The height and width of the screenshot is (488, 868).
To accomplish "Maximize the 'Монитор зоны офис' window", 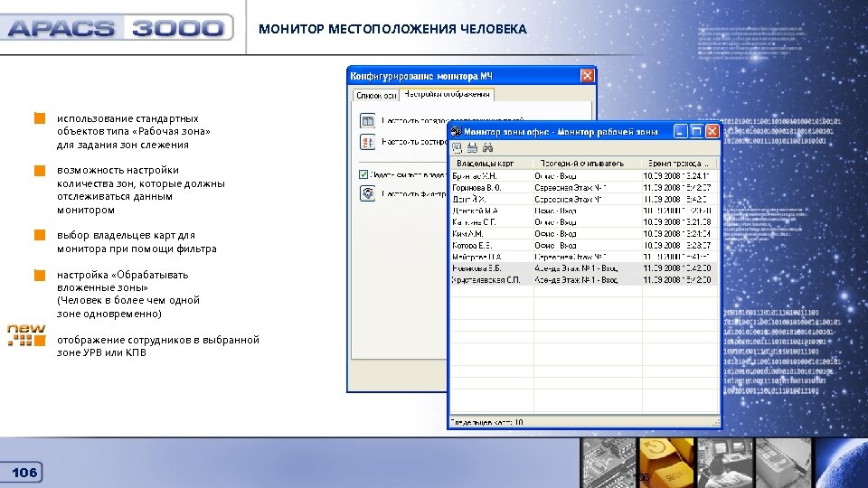I will [696, 131].
